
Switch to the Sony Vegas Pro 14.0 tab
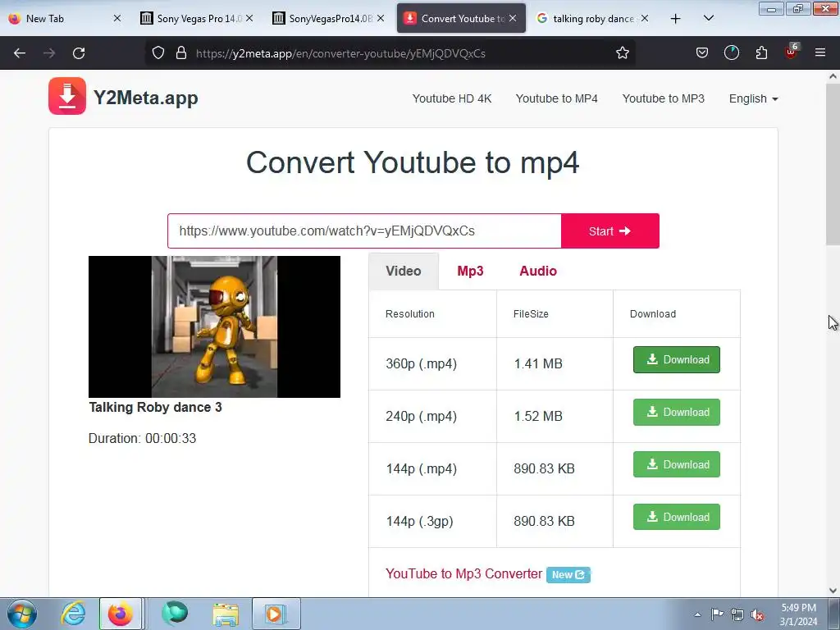pyautogui.click(x=196, y=19)
